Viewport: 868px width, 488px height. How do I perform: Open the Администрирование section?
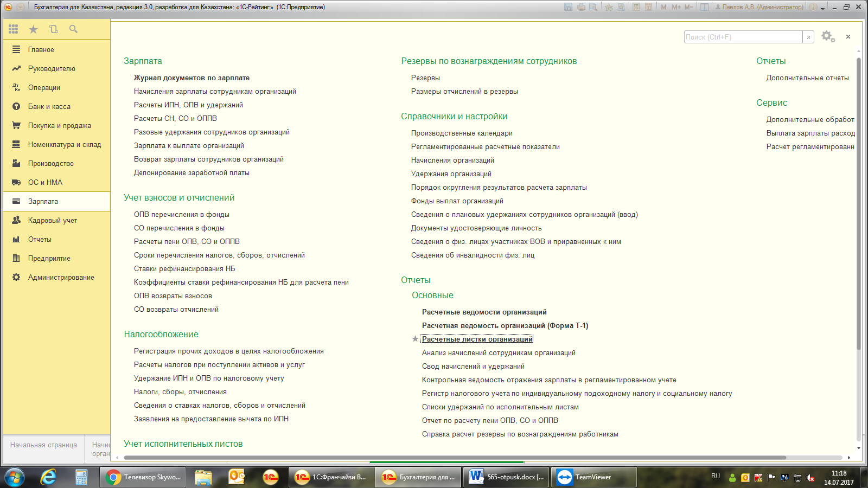tap(56, 277)
